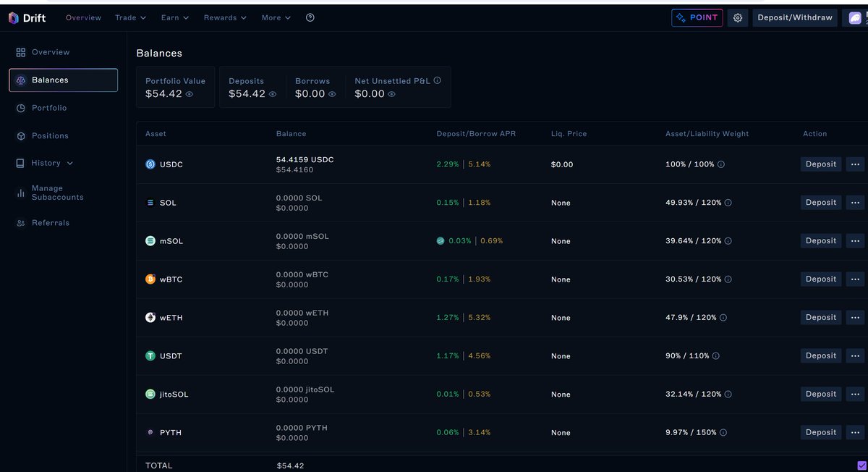Click the wETH token icon
Viewport: 868px width, 472px height.
(150, 318)
